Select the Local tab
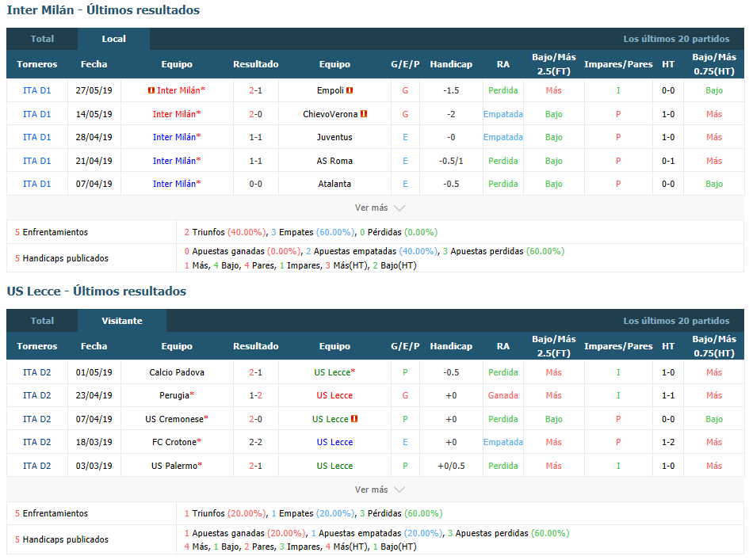 coord(113,39)
